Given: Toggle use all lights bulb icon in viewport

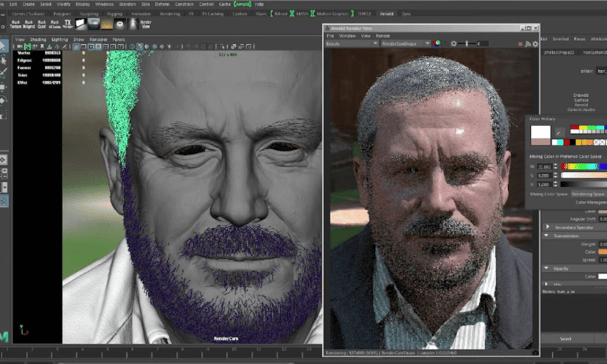Looking at the screenshot, I should (x=169, y=46).
